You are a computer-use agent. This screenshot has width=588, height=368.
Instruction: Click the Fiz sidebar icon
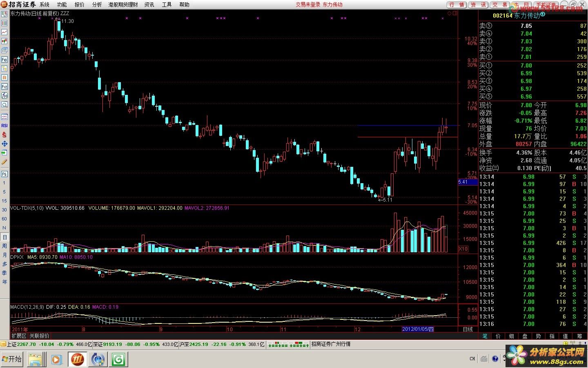[4, 87]
